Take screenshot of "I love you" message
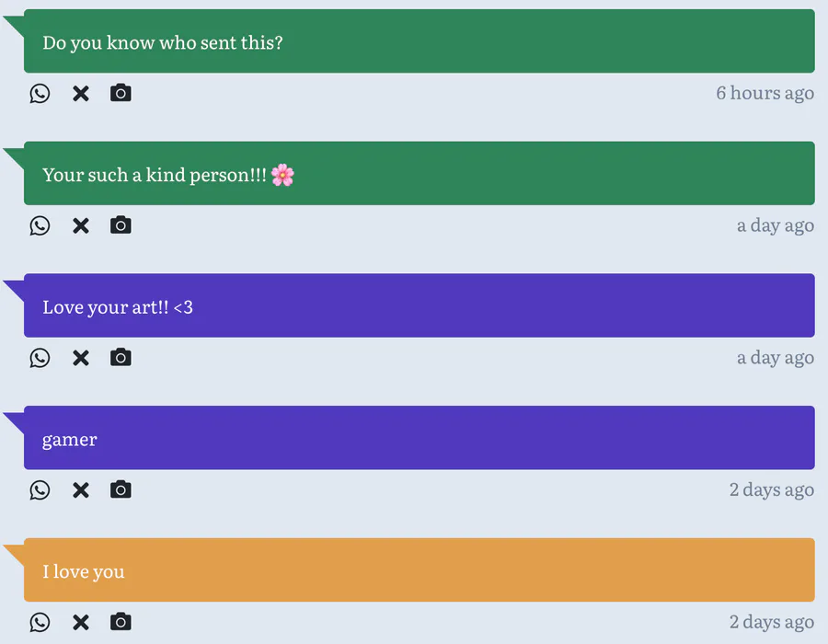The image size is (828, 644). (x=121, y=621)
